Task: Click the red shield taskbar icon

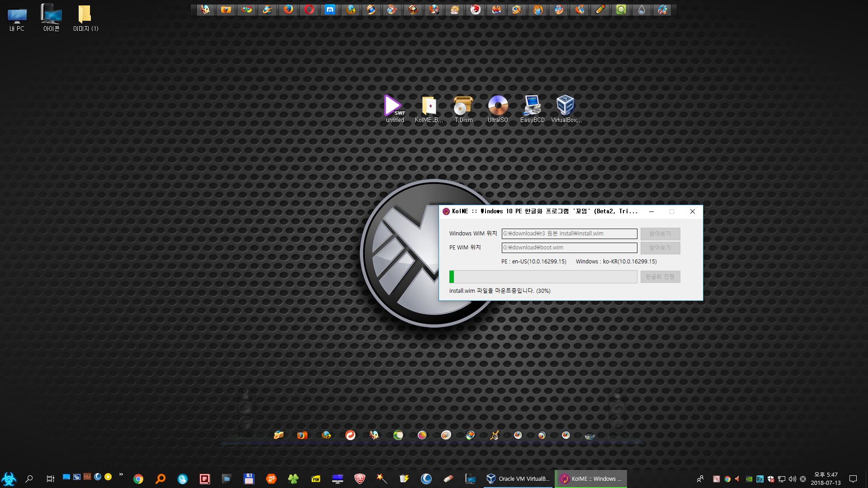Action: point(360,479)
